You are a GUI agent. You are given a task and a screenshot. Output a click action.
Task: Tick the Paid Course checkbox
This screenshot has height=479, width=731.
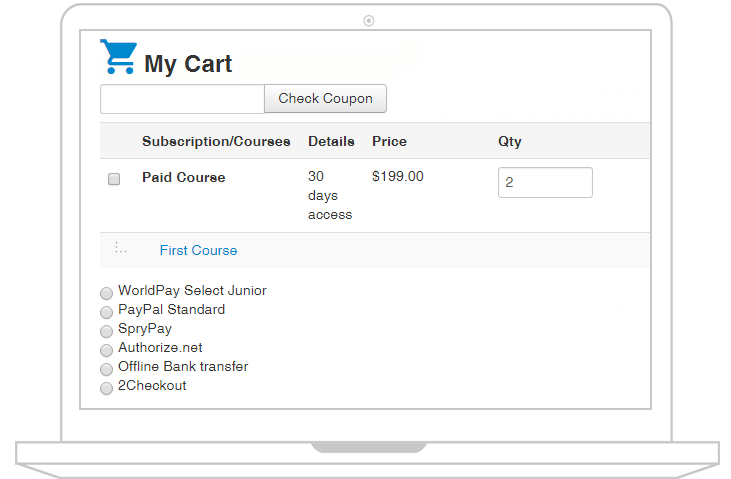tap(114, 179)
